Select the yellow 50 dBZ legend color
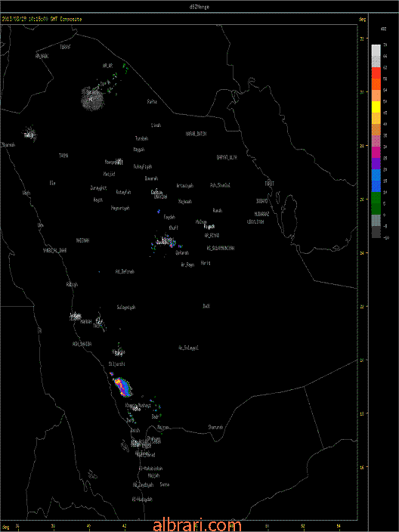The height and width of the screenshot is (532, 399). pyautogui.click(x=376, y=107)
